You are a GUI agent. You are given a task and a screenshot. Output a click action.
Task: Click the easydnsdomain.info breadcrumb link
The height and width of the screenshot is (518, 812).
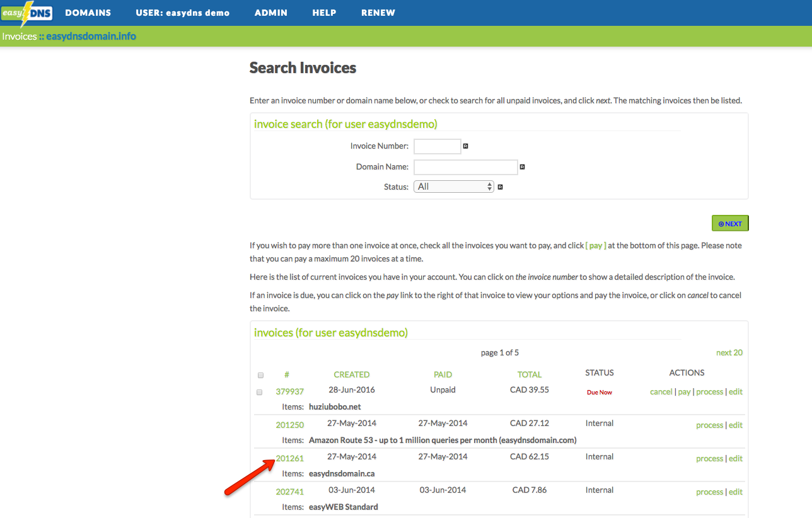[91, 36]
